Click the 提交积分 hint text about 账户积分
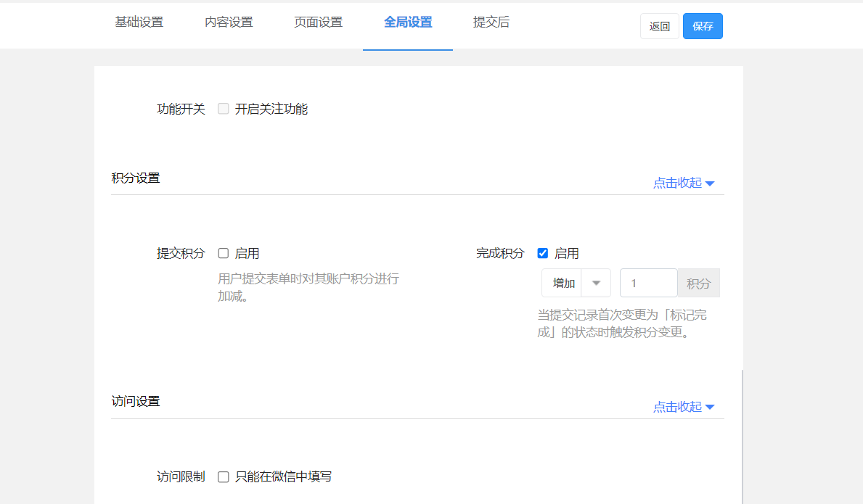 [x=308, y=287]
